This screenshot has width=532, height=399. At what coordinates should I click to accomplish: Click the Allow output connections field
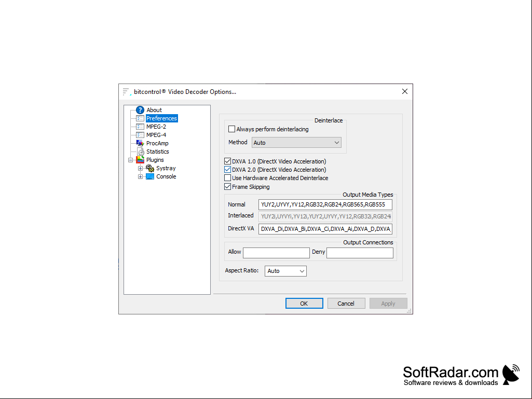[x=277, y=253]
